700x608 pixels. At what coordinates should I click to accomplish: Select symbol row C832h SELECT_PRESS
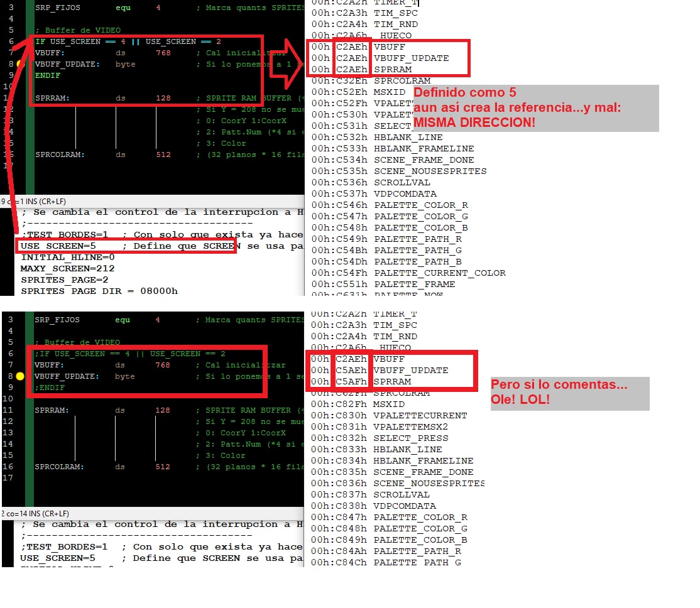pyautogui.click(x=380, y=438)
